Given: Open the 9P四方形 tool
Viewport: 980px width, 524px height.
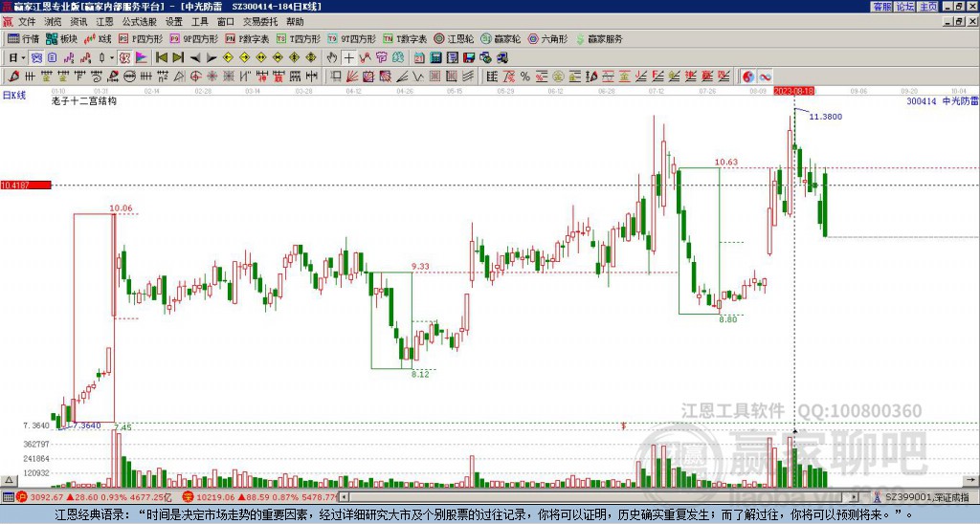Looking at the screenshot, I should pyautogui.click(x=193, y=38).
